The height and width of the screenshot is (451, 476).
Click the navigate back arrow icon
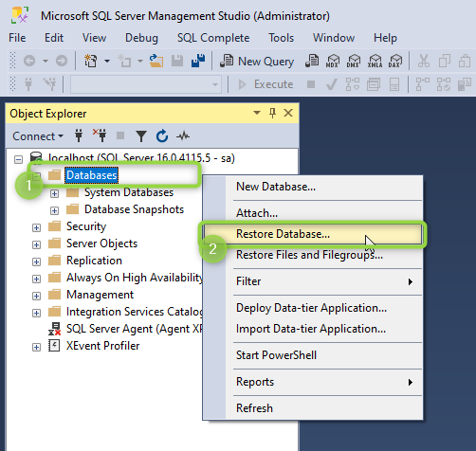tap(29, 61)
